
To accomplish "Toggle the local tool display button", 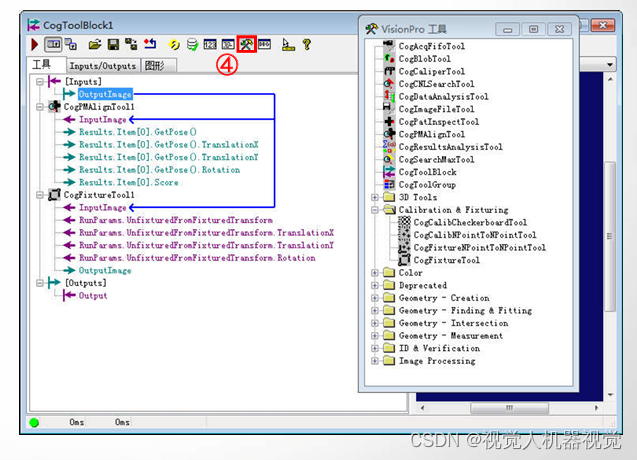I will [53, 44].
